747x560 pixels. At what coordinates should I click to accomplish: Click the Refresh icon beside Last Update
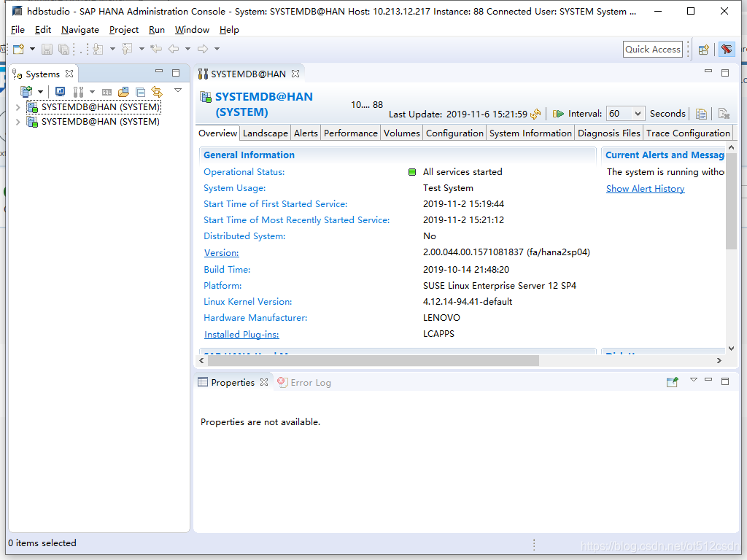pos(535,114)
